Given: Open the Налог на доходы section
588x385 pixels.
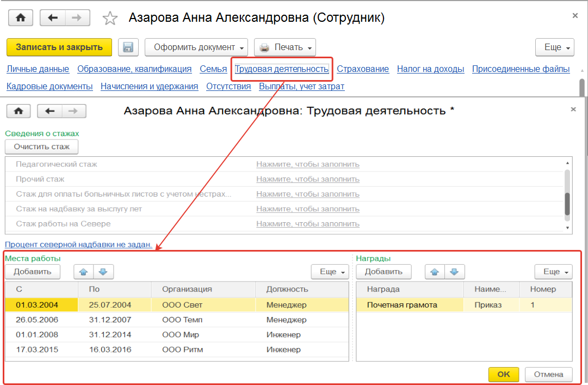Looking at the screenshot, I should pyautogui.click(x=430, y=69).
